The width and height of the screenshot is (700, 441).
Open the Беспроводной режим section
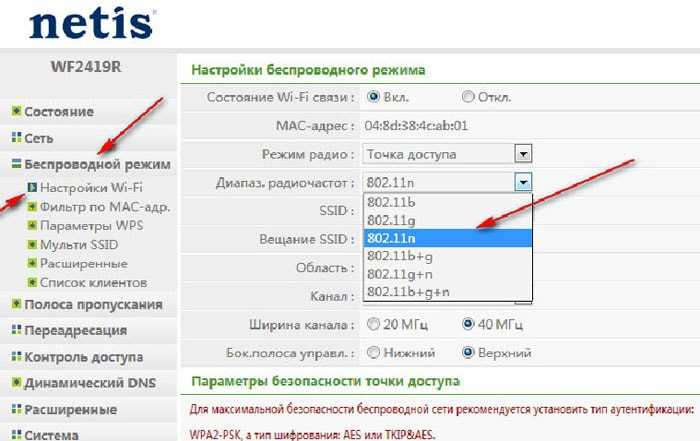97,164
